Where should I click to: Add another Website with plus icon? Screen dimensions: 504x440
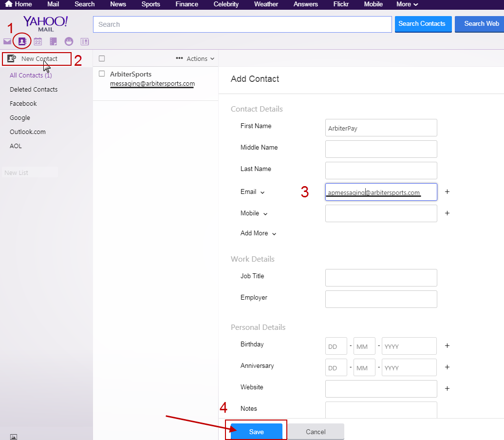(447, 388)
